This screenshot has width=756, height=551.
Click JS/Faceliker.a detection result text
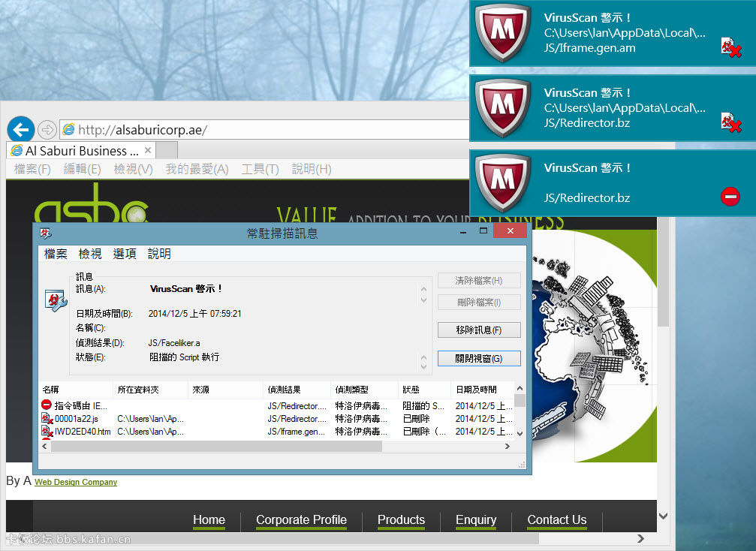tap(174, 343)
